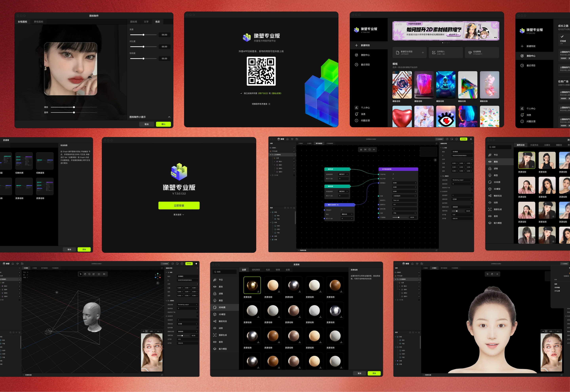Select 3D材质 category in materials library
Viewport: 570px width, 392px height.
pyautogui.click(x=225, y=307)
